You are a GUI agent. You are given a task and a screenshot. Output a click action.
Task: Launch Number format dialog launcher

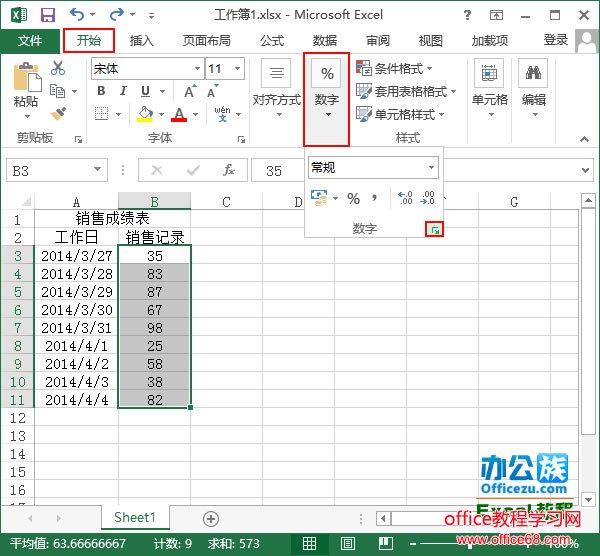(435, 230)
